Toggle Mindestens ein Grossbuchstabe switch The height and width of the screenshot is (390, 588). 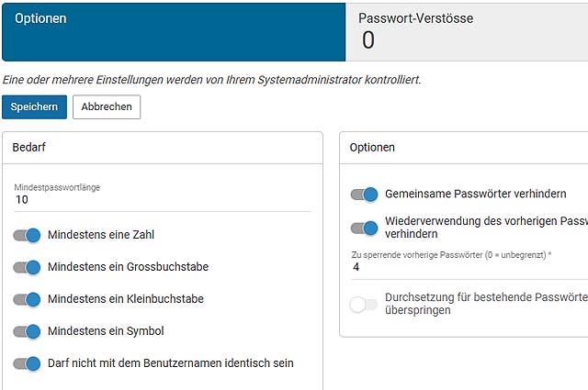(x=27, y=267)
